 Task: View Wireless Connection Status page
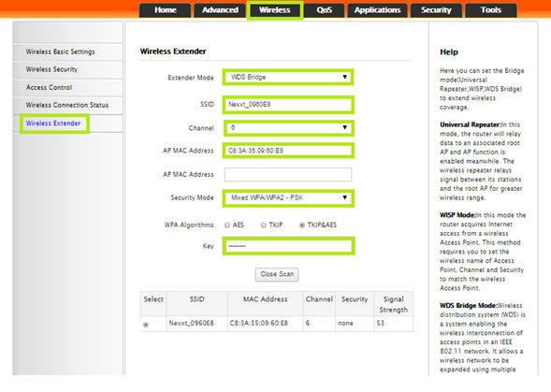coord(68,105)
